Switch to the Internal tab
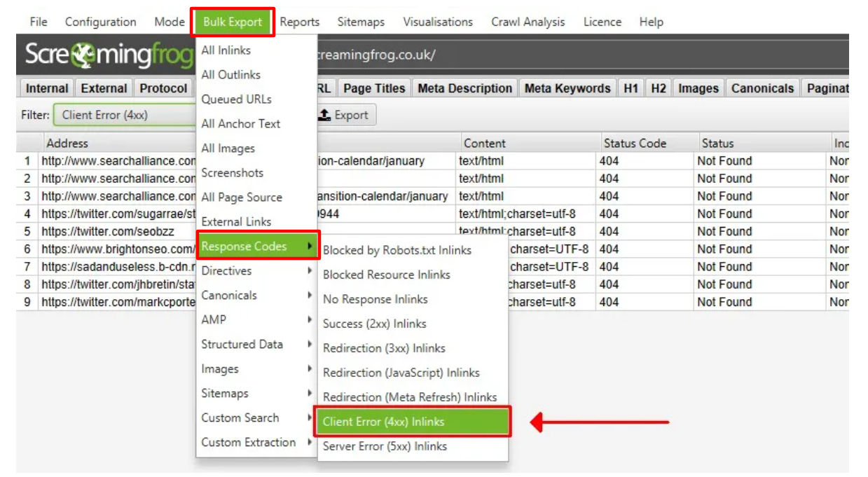The height and width of the screenshot is (477, 868). (x=47, y=88)
